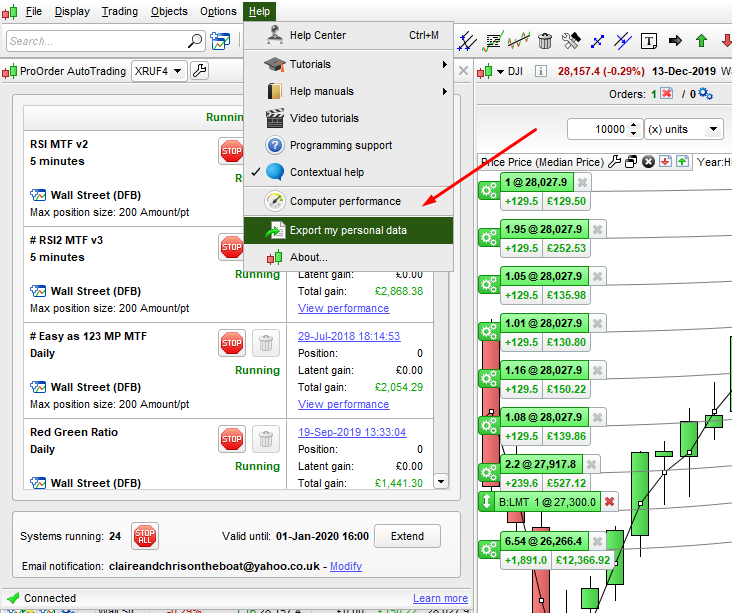Click the move panel up icon
732x613 pixels.
682,162
